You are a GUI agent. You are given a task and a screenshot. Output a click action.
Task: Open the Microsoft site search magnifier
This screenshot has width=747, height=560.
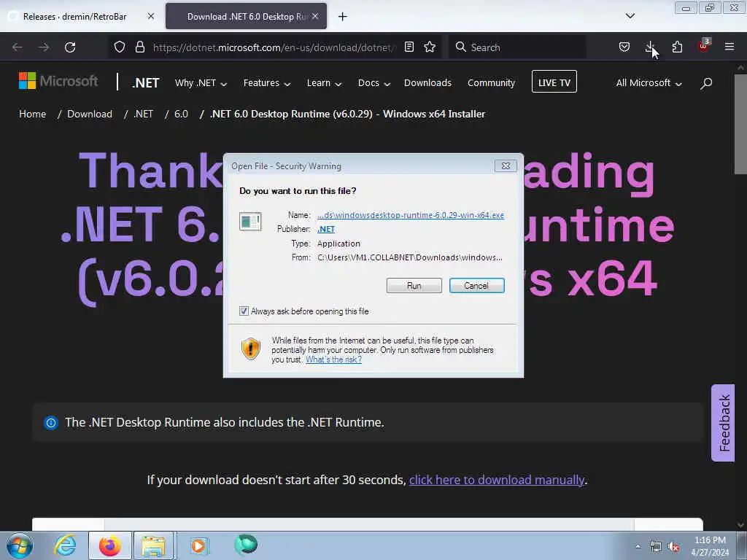click(x=706, y=83)
